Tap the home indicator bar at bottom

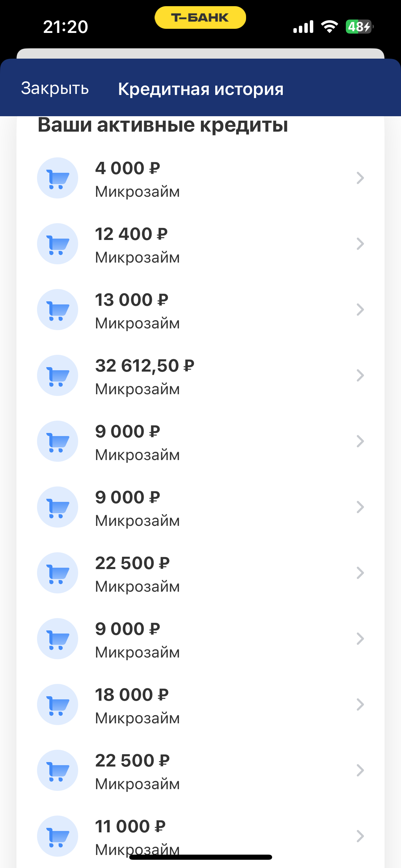[200, 857]
